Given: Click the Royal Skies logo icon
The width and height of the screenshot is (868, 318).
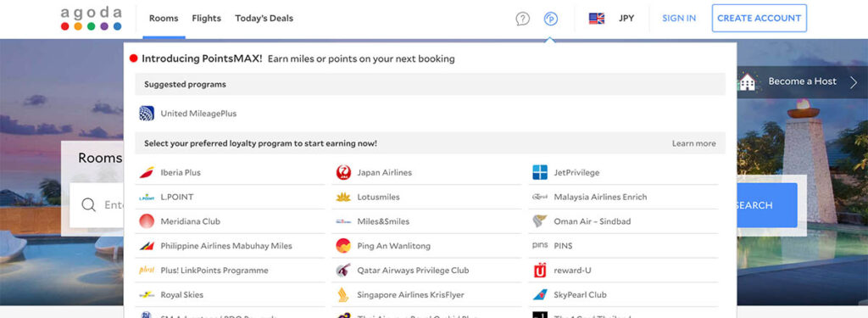Looking at the screenshot, I should [147, 295].
